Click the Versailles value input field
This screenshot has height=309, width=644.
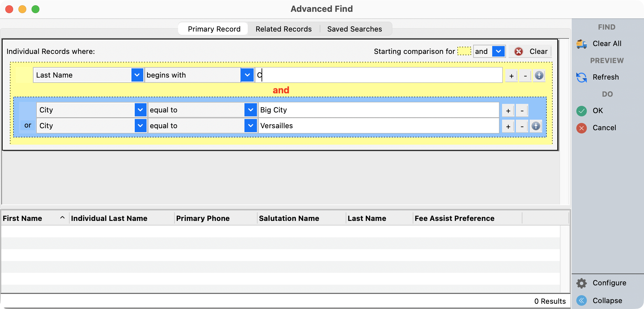379,126
